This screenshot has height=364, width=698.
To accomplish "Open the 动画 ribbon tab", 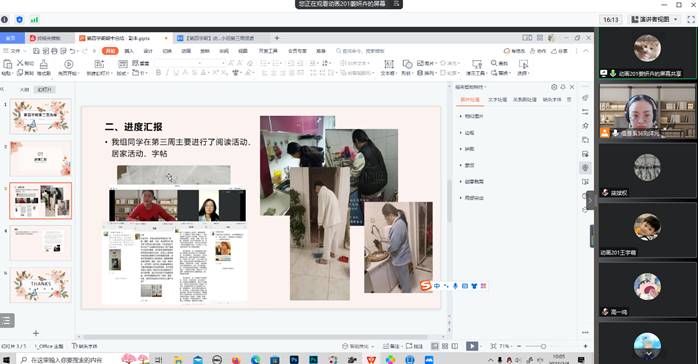I will click(x=186, y=51).
